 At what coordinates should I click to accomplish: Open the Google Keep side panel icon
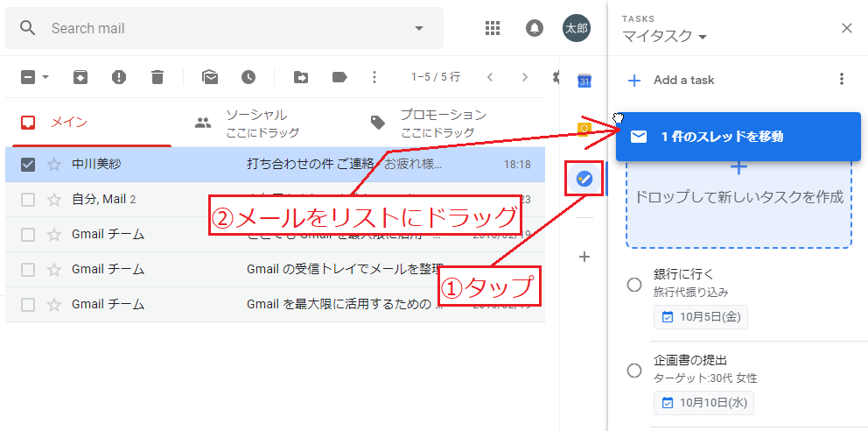coord(584,129)
